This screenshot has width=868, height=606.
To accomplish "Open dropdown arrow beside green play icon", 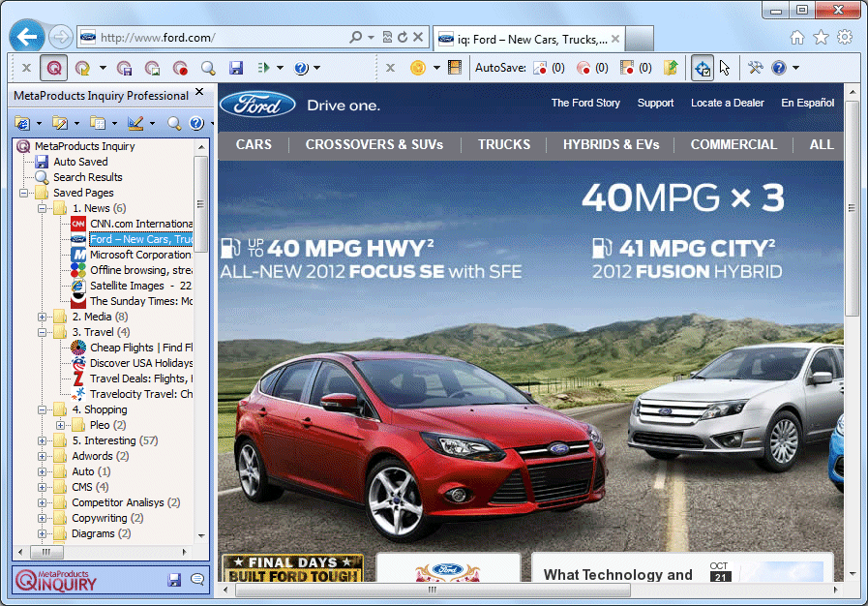I will click(280, 68).
